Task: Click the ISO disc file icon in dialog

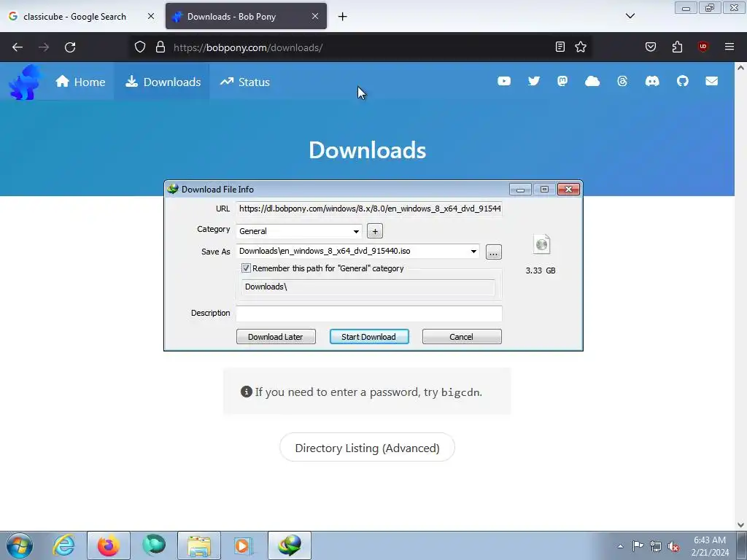Action: tap(542, 245)
